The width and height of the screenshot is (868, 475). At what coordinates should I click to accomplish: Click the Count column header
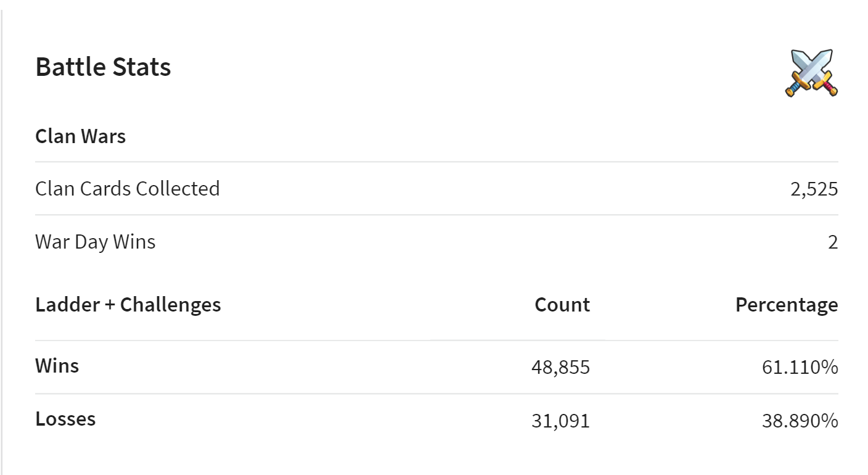(562, 305)
